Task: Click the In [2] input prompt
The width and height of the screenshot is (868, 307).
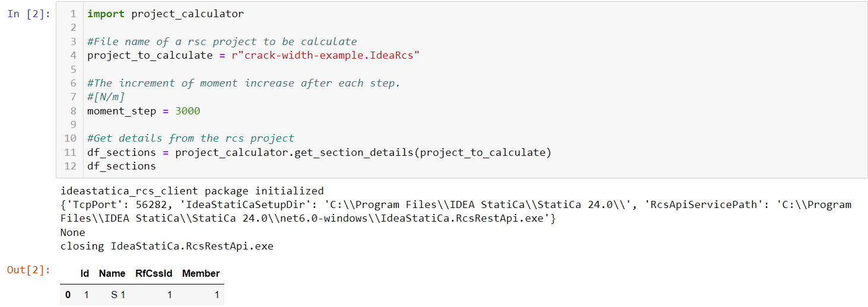Action: pos(29,14)
